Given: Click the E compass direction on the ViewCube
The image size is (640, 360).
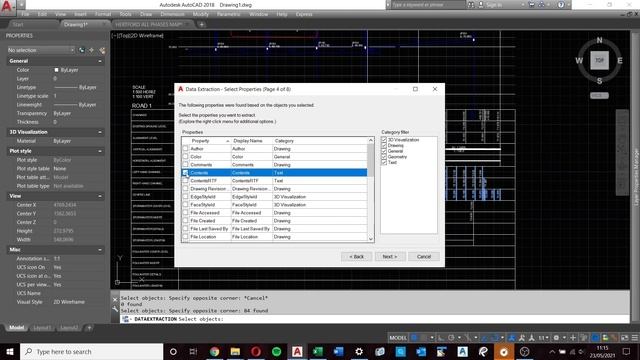Looking at the screenshot, I should point(620,60).
